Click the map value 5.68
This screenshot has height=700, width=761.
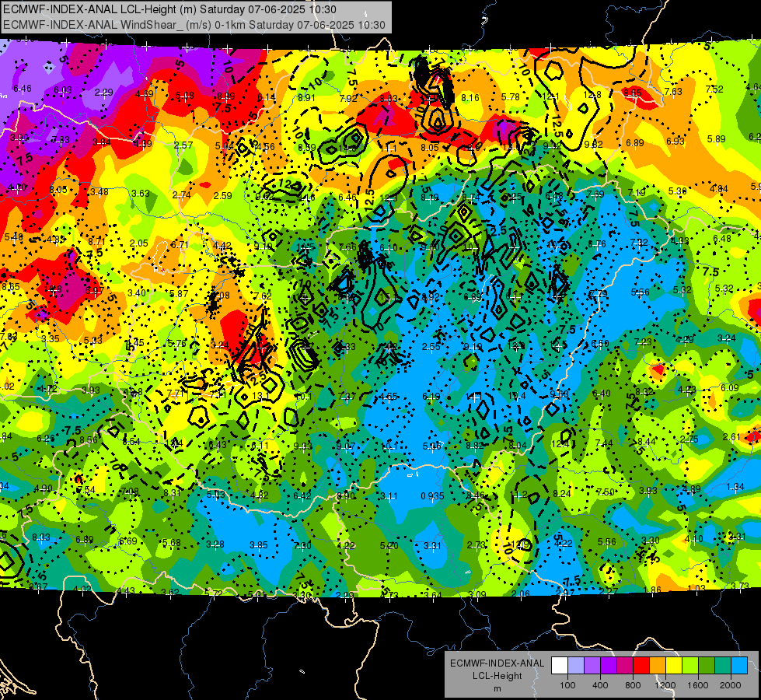pyautogui.click(x=171, y=543)
